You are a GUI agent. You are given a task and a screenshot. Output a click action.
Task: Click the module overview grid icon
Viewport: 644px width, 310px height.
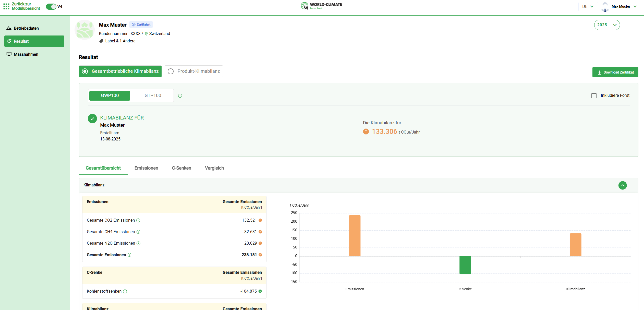pyautogui.click(x=6, y=6)
